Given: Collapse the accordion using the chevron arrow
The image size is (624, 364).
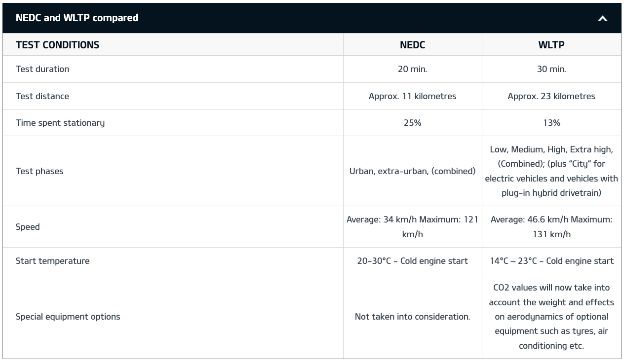Looking at the screenshot, I should pos(602,19).
